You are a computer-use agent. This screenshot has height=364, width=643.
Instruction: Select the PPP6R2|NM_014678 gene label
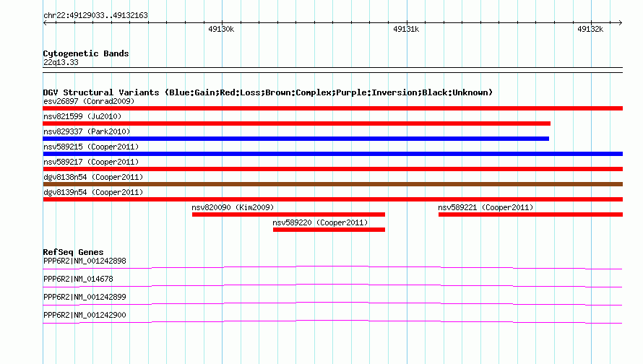point(78,279)
